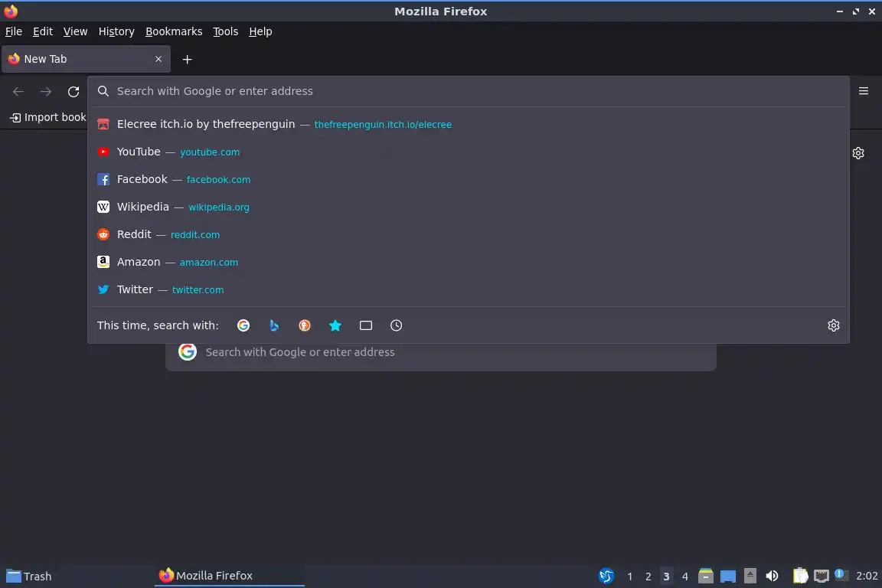
Task: Reload the current page
Action: click(x=73, y=91)
